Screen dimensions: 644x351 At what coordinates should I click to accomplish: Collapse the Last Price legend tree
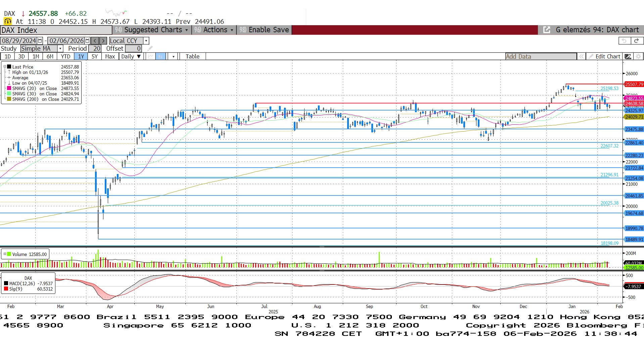(x=5, y=67)
